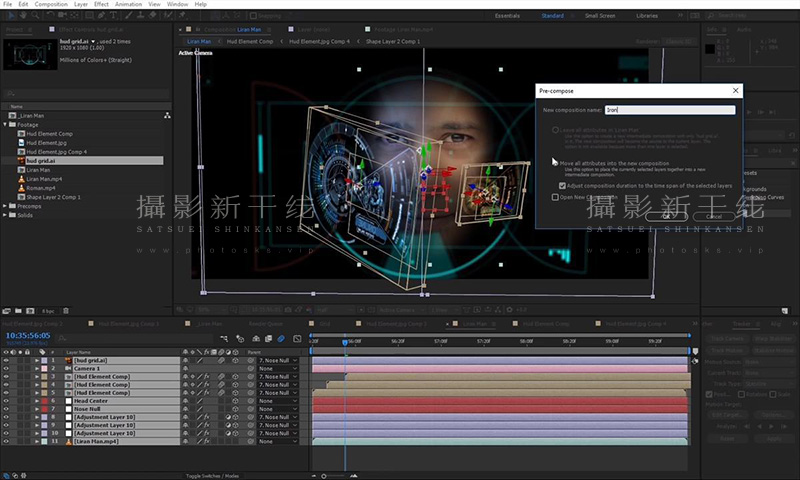Screen dimensions: 800x480
Task: Select the Type text tool
Action: pyautogui.click(x=113, y=15)
